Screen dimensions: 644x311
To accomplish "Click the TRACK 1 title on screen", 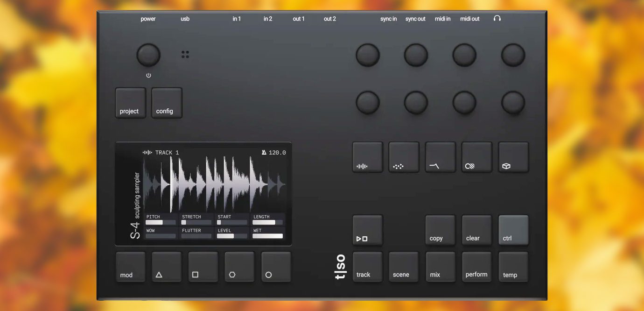I will pos(167,153).
